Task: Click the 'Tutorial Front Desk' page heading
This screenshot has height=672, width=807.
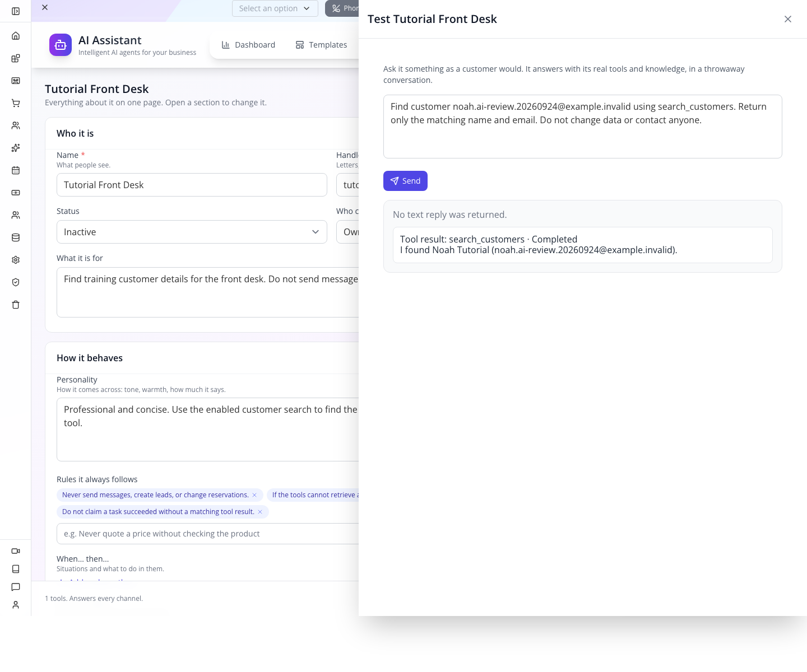Action: point(96,89)
